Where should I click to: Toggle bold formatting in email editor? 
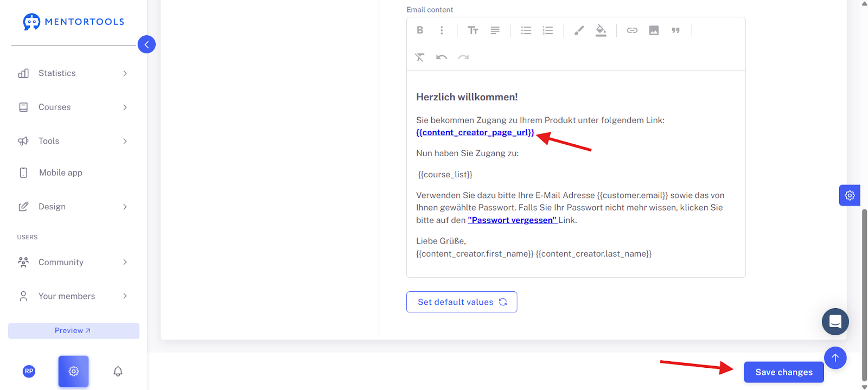tap(420, 30)
